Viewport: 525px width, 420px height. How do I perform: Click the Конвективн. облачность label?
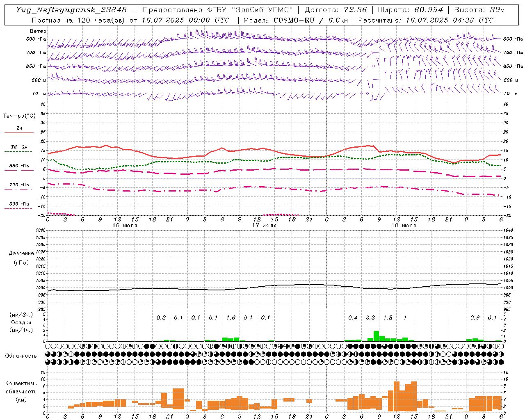pos(21,387)
